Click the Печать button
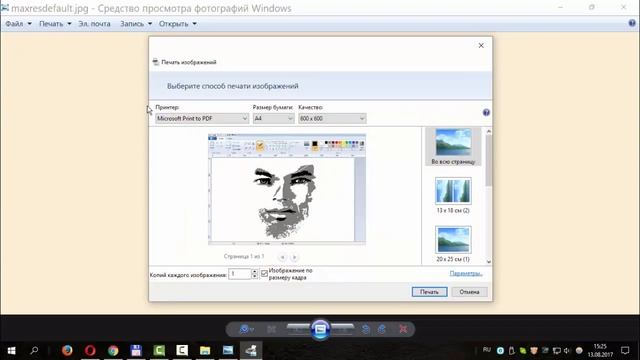The image size is (640, 360). click(429, 292)
